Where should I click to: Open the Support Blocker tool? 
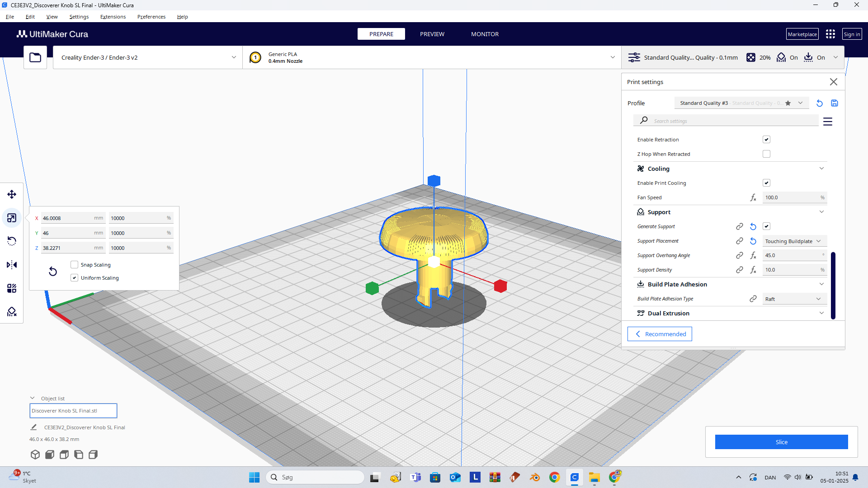(12, 312)
